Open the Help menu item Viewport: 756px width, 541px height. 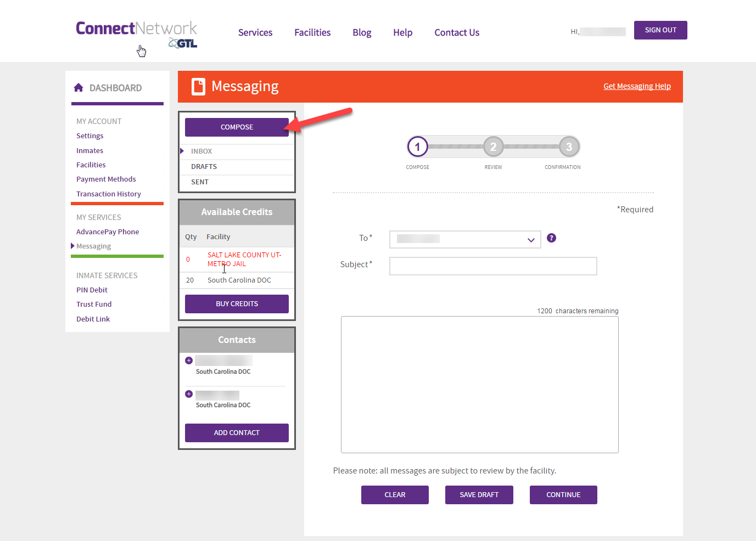[402, 33]
